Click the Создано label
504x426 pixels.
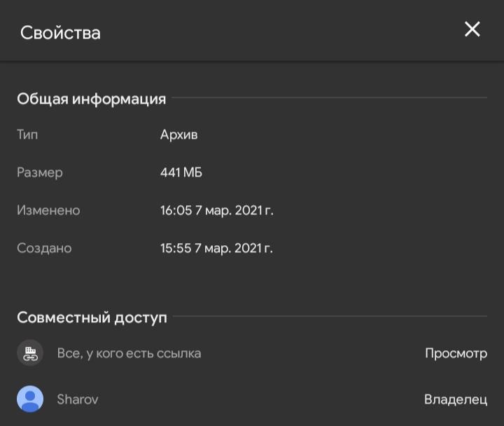click(44, 248)
